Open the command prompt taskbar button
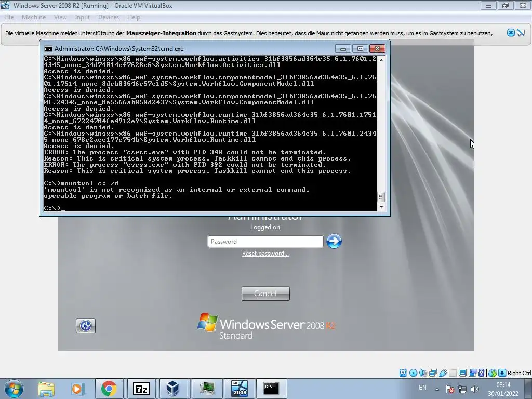This screenshot has height=399, width=532. [271, 389]
